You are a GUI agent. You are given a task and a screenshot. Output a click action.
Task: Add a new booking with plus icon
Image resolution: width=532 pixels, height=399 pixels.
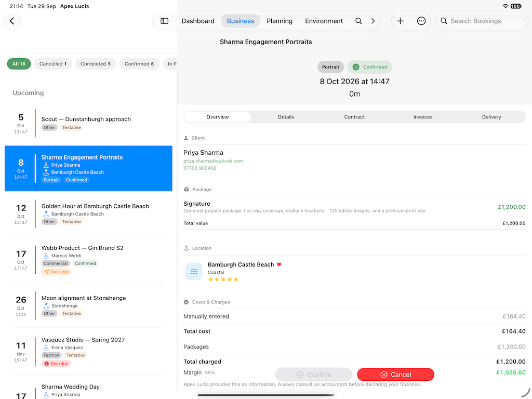point(401,21)
